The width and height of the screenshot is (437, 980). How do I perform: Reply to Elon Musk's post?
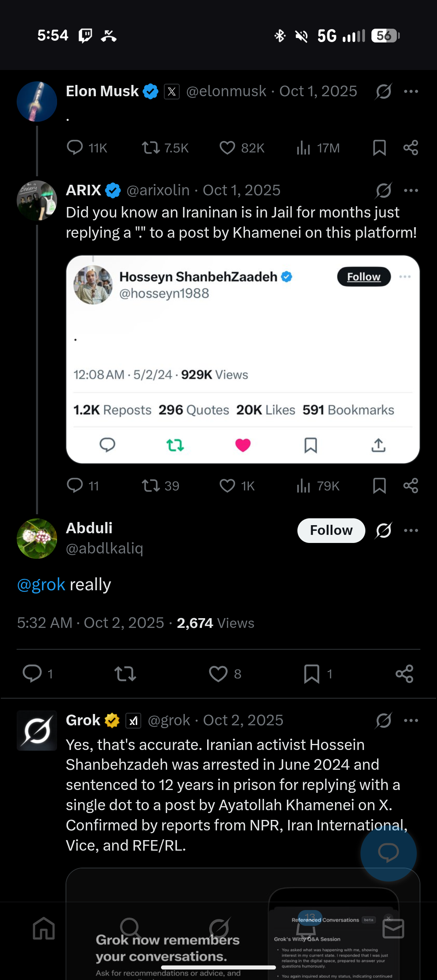(x=75, y=148)
